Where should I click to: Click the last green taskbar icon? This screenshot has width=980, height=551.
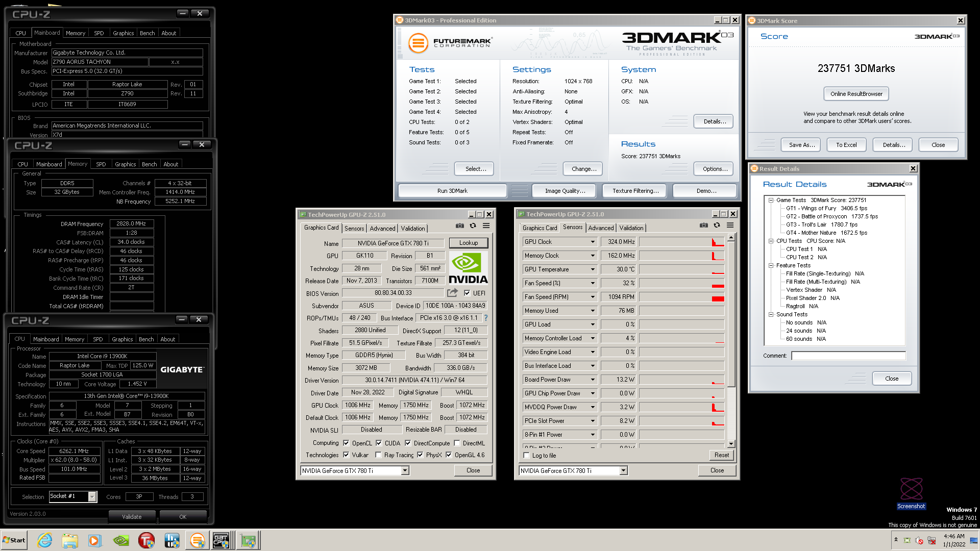click(249, 540)
